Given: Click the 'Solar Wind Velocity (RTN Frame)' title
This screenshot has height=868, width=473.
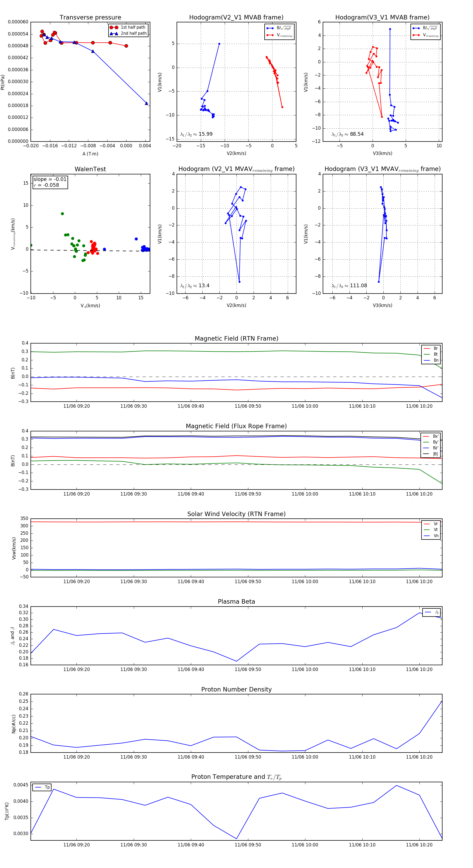Looking at the screenshot, I should [x=236, y=514].
